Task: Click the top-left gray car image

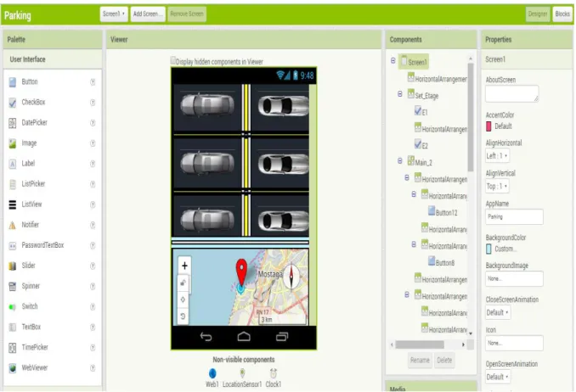Action: [x=207, y=105]
